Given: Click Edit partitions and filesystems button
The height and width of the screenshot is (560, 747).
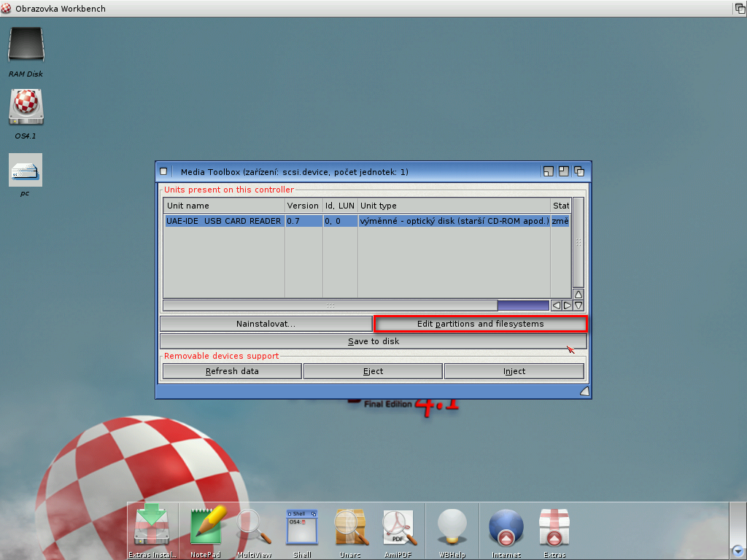Looking at the screenshot, I should [480, 324].
